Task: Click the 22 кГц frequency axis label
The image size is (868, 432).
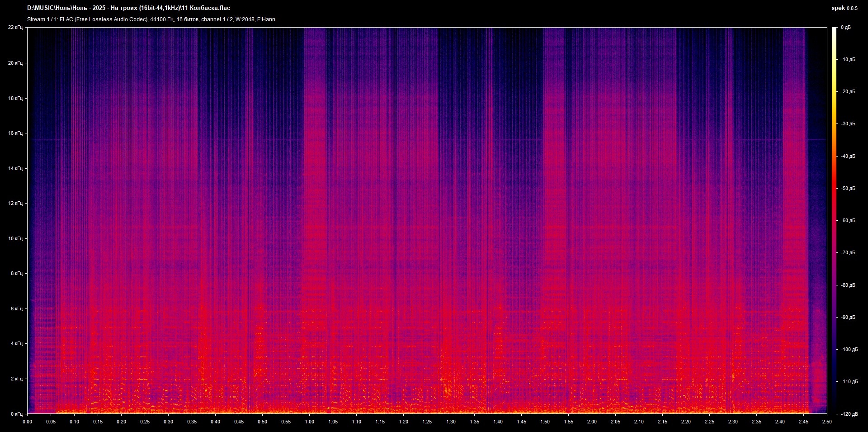Action: (15, 28)
